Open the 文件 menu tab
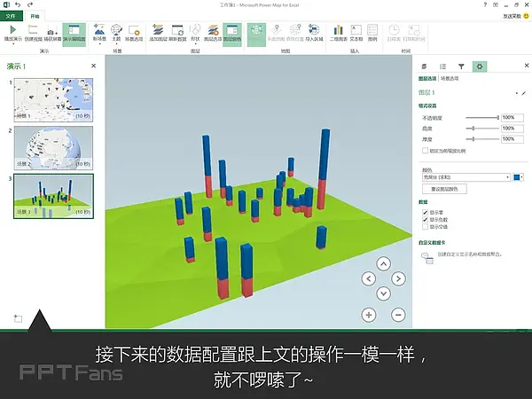Image resolution: width=532 pixels, height=399 pixels. pyautogui.click(x=12, y=16)
